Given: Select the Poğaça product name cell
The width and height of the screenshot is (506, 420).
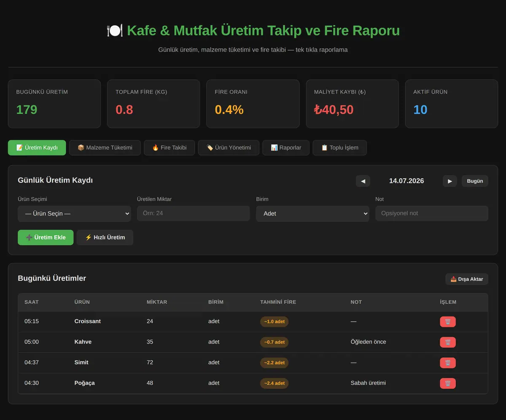Looking at the screenshot, I should (85, 383).
